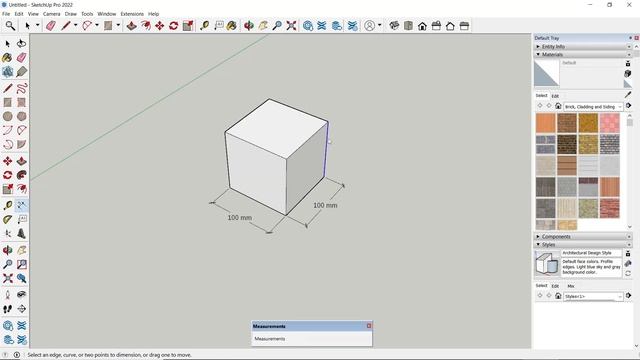The height and width of the screenshot is (360, 640).
Task: Activate Push/Pull in left toolbar
Action: pos(22,161)
